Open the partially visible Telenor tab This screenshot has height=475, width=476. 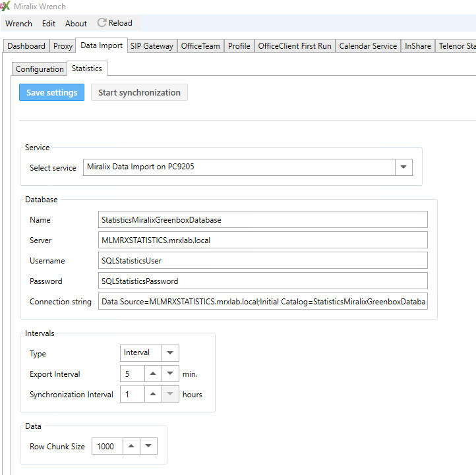tap(456, 46)
